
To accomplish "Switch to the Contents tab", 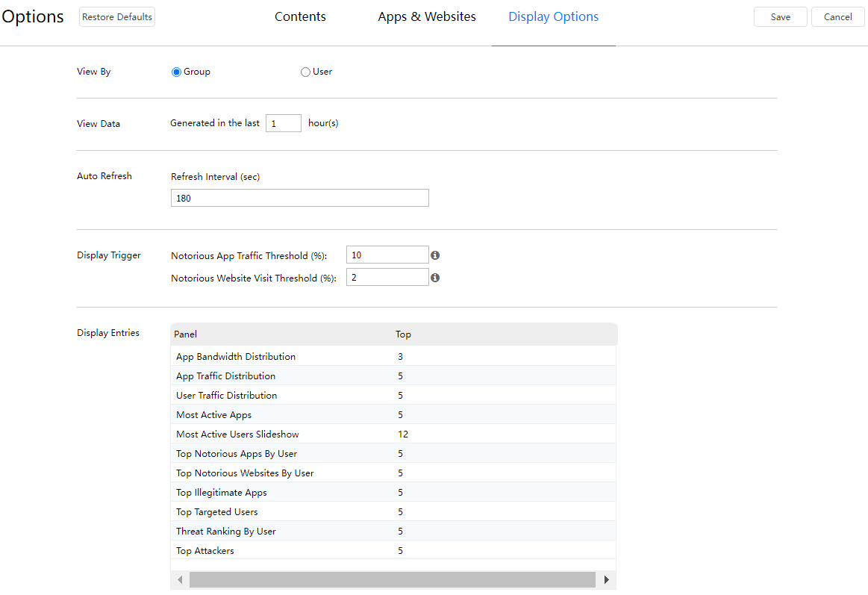I will point(300,17).
